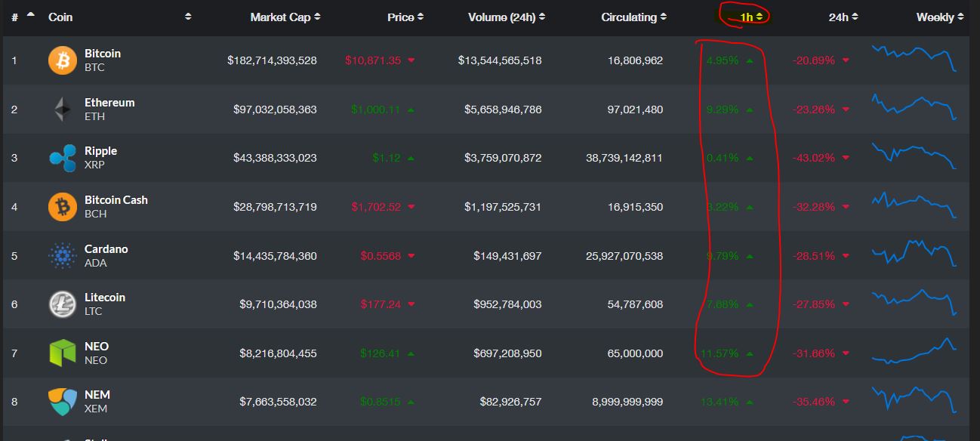980x441 pixels.
Task: Sort by rank number column header
Action: click(15, 17)
